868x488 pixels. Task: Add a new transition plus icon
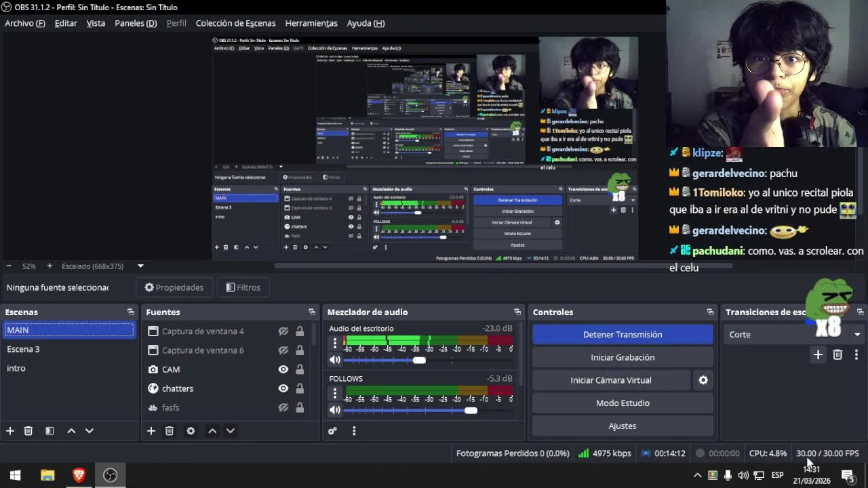pyautogui.click(x=818, y=354)
